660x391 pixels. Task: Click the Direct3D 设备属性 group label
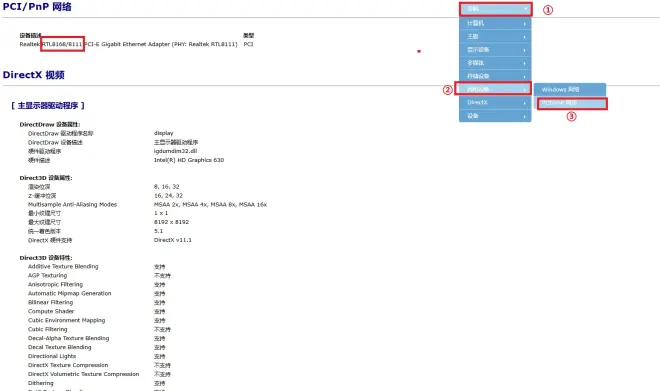pyautogui.click(x=46, y=178)
